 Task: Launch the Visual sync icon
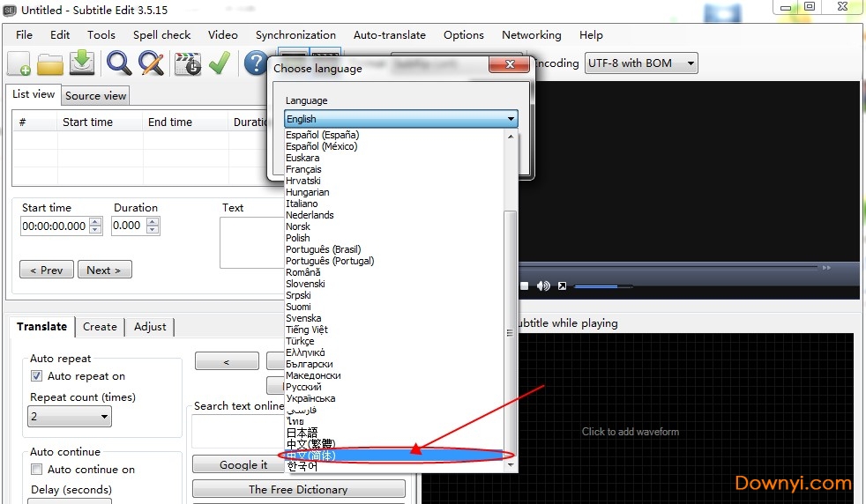(187, 63)
